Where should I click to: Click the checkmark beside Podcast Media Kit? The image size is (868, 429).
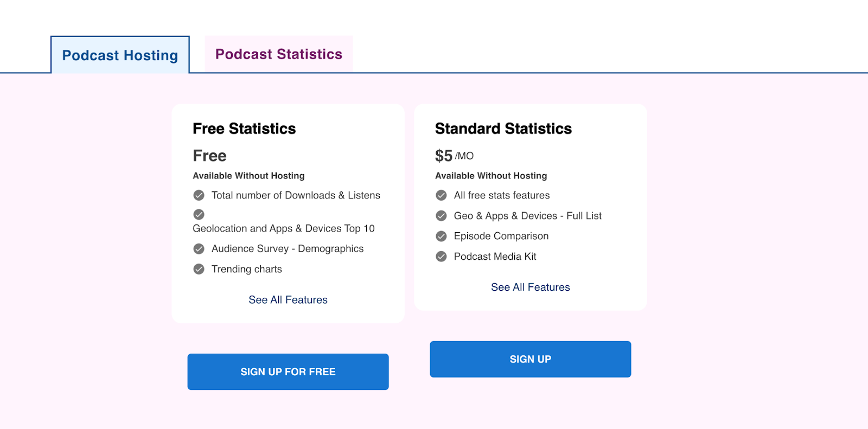441,256
